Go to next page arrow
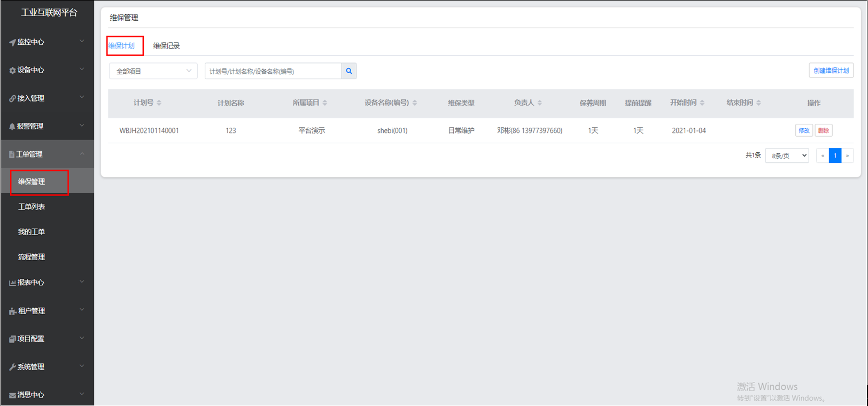868x406 pixels. point(847,155)
